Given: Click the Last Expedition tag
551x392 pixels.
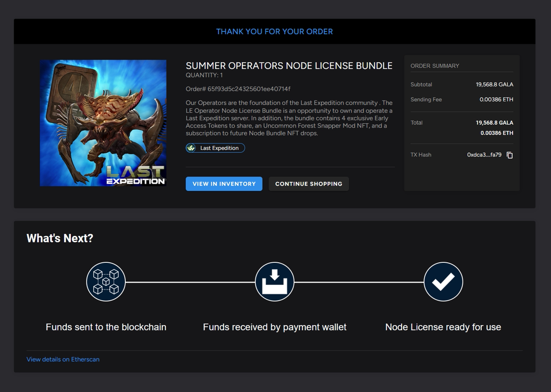Looking at the screenshot, I should [215, 148].
